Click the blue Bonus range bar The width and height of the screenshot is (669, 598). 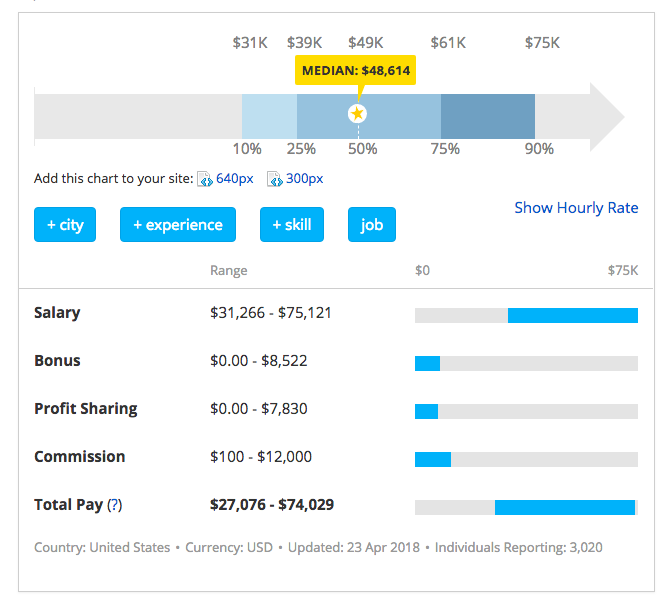pyautogui.click(x=427, y=364)
